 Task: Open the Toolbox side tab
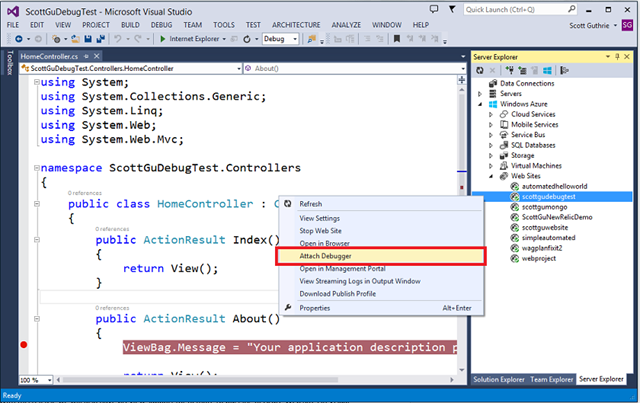click(x=10, y=62)
